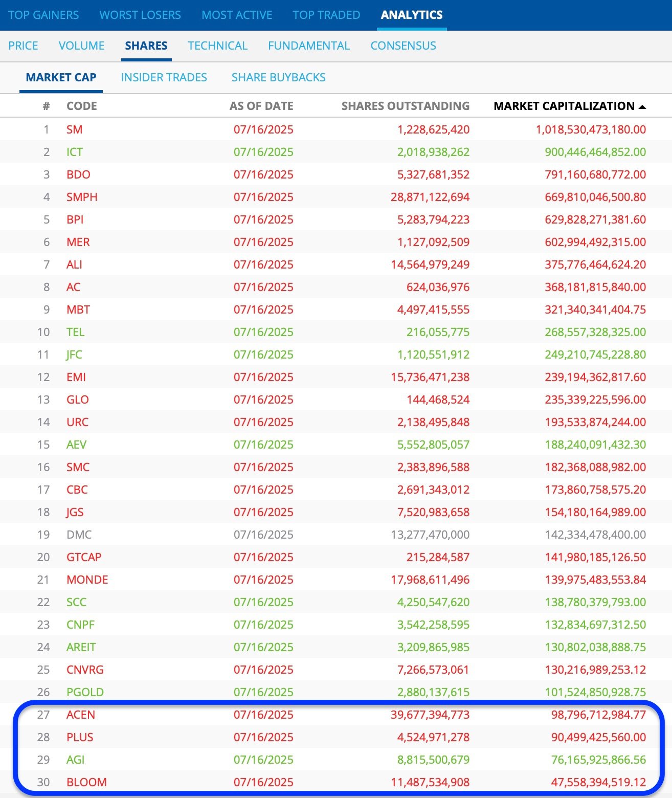This screenshot has height=798, width=672.
Task: Open stock code CBC
Action: click(77, 490)
